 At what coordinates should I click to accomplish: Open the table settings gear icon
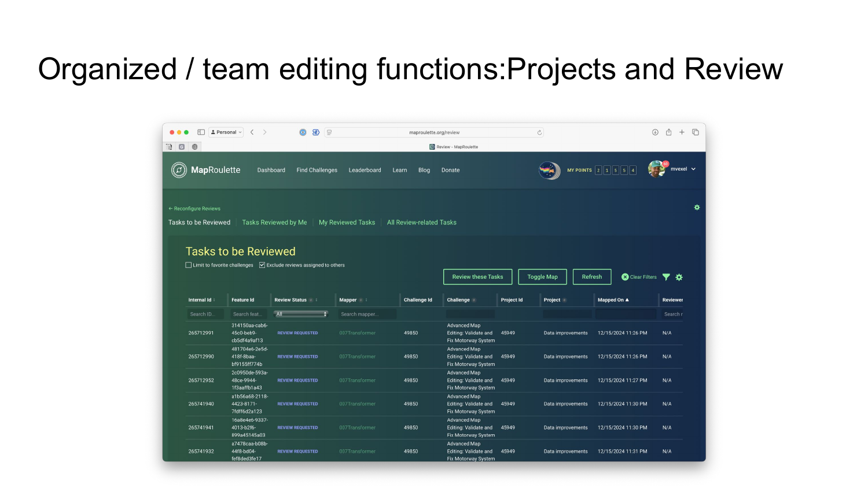(x=679, y=277)
